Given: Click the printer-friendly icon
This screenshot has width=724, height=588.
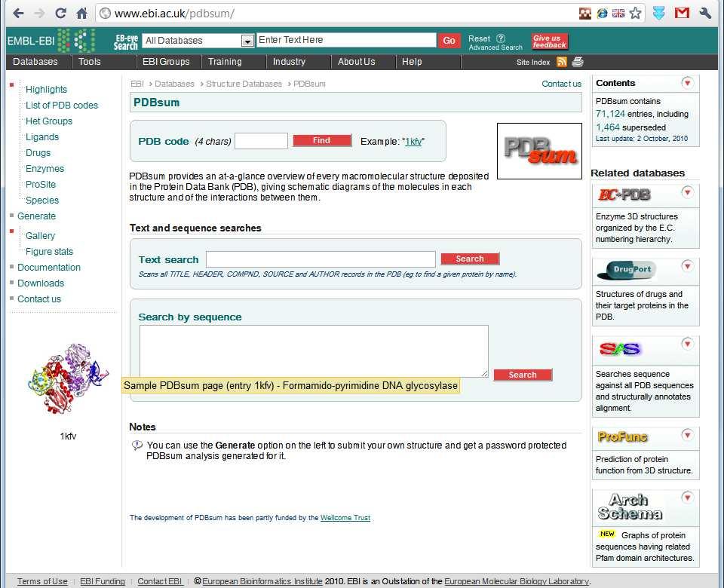Looking at the screenshot, I should [x=578, y=61].
